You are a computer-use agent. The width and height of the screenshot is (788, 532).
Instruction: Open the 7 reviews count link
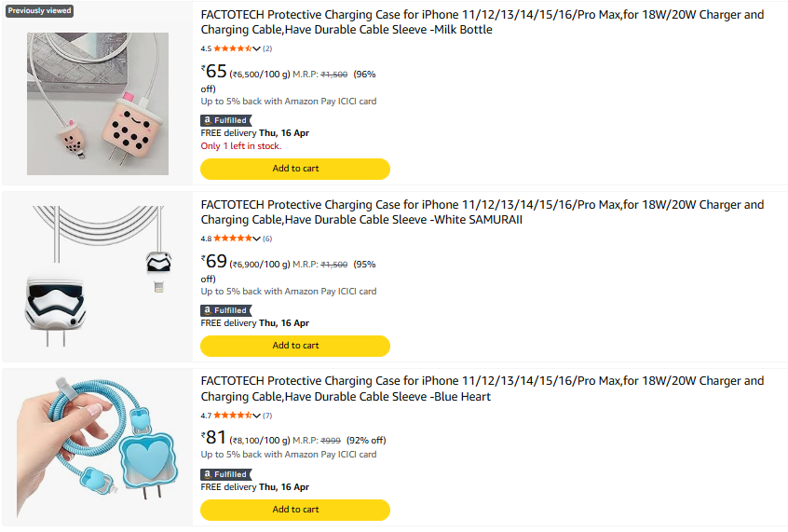(267, 416)
